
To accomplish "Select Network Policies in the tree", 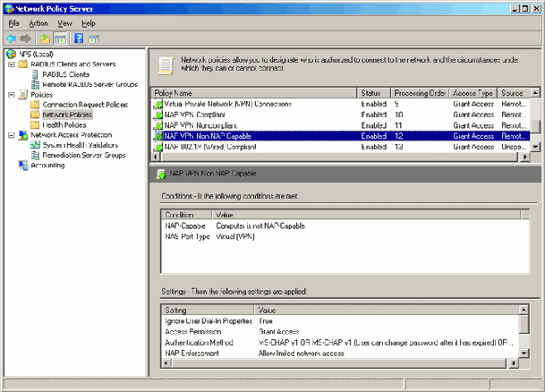I will click(67, 115).
